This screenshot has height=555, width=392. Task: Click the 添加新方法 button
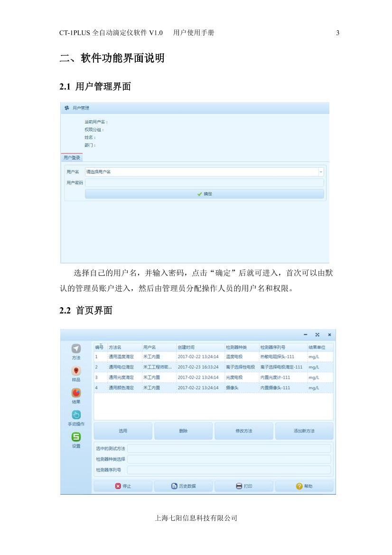coord(304,431)
